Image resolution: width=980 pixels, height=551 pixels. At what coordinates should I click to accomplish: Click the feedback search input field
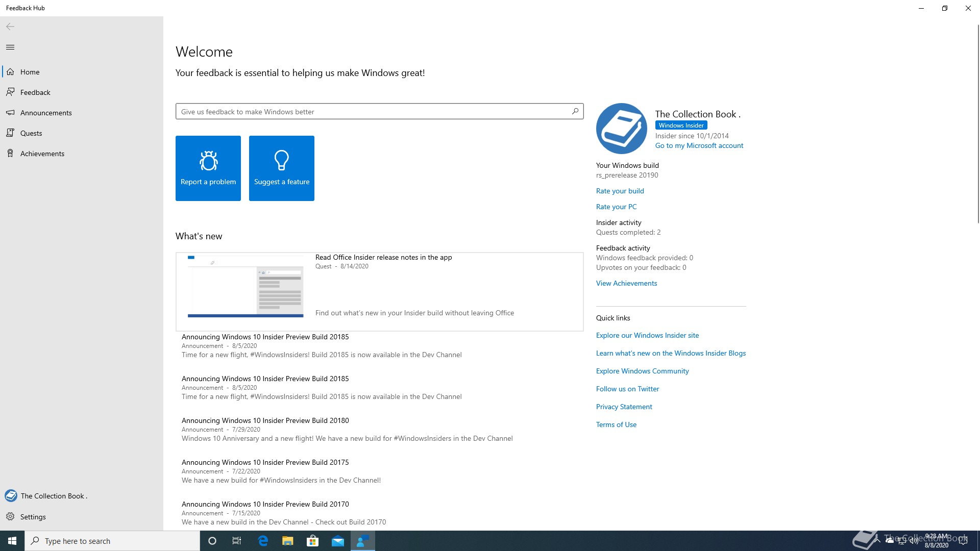coord(379,111)
